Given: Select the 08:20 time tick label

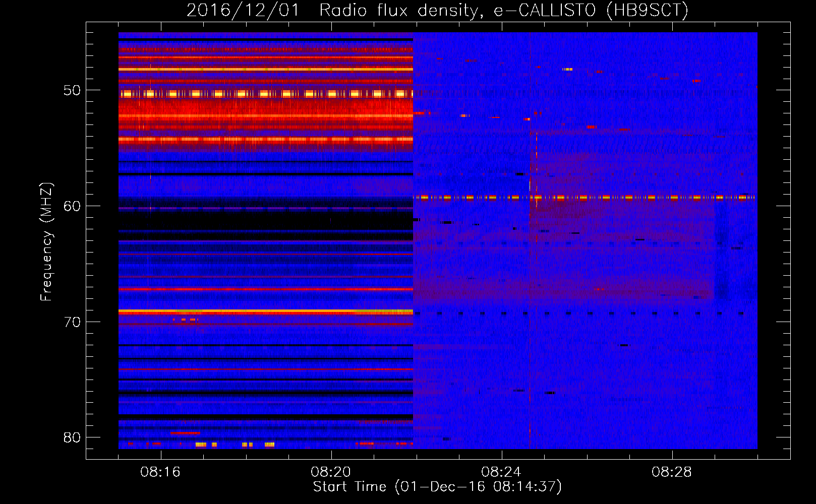Looking at the screenshot, I should pos(331,472).
